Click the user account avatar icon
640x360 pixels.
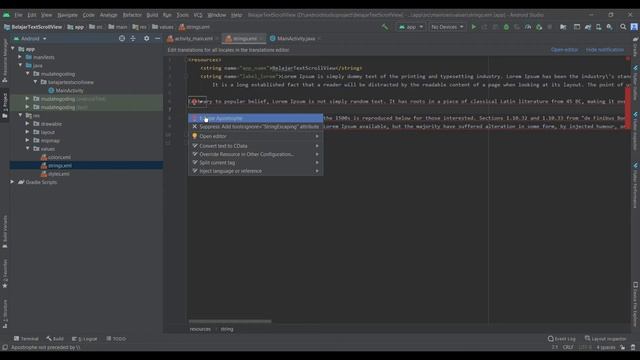(x=634, y=27)
